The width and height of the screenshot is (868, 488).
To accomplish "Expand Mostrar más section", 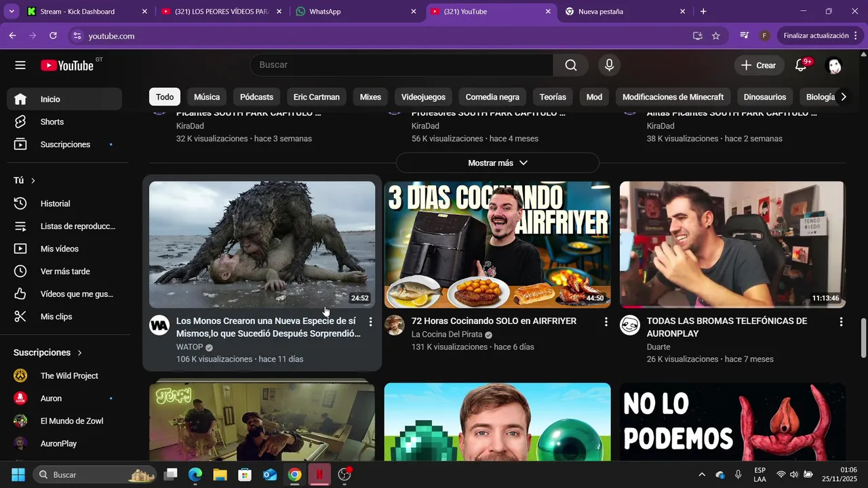I will pos(498,163).
